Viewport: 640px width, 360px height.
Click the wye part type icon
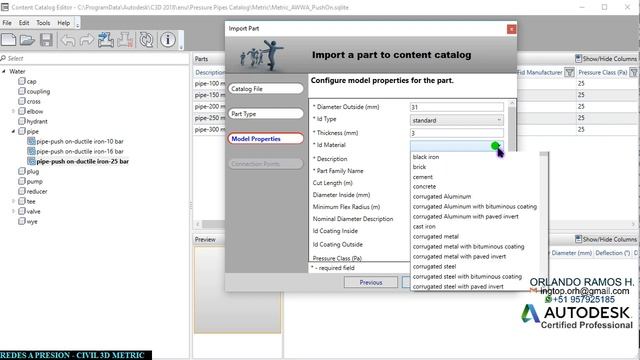point(22,221)
